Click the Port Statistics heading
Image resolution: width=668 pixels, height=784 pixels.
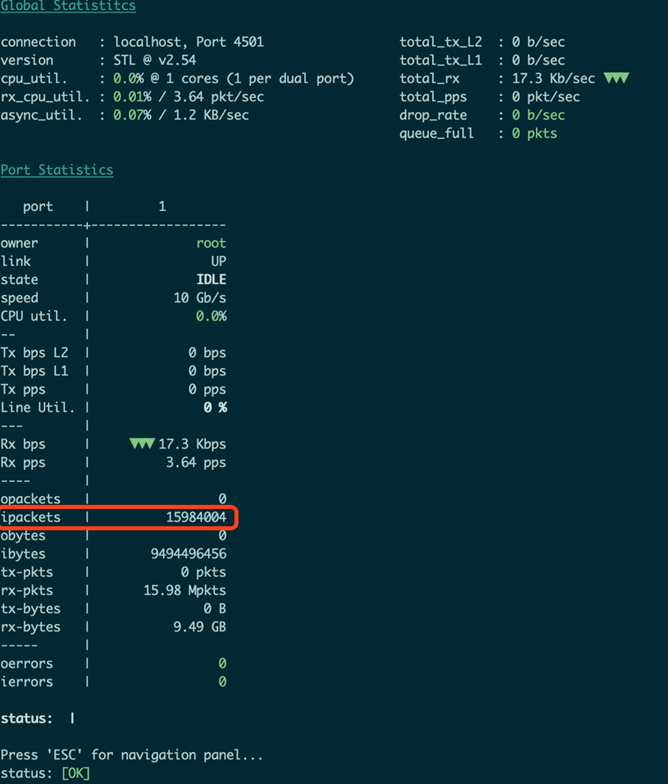coord(57,170)
